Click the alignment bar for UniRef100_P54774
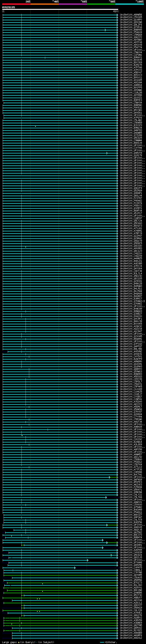 [60, 48]
